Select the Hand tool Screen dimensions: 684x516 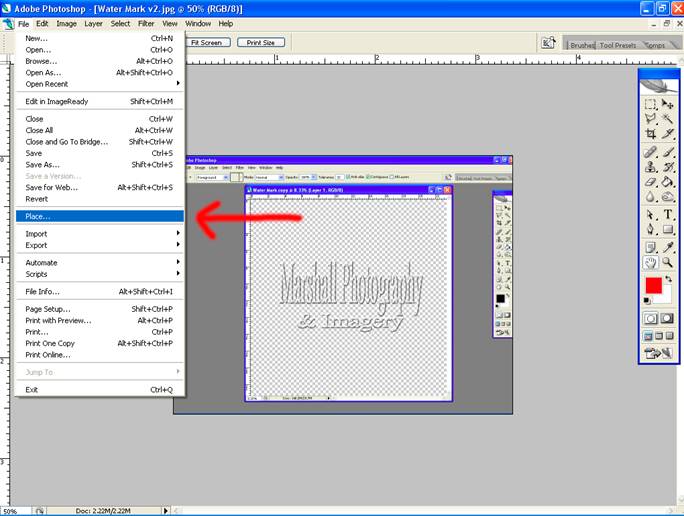tap(650, 263)
